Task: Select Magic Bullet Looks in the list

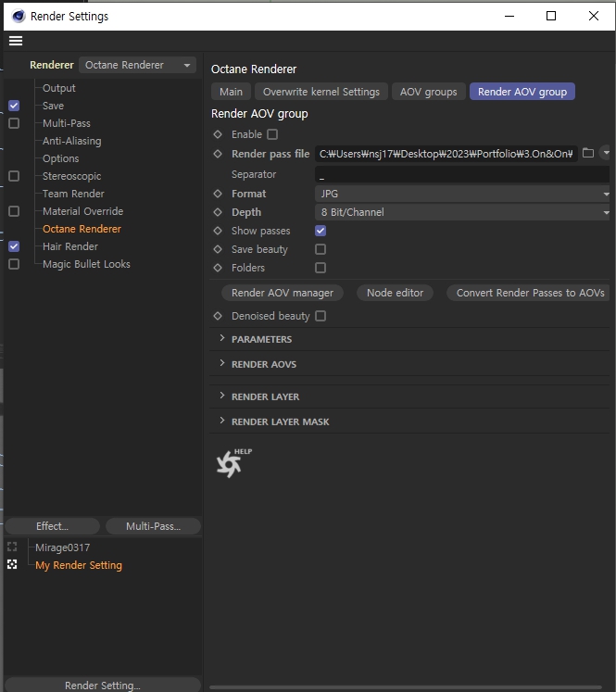Action: pyautogui.click(x=86, y=264)
